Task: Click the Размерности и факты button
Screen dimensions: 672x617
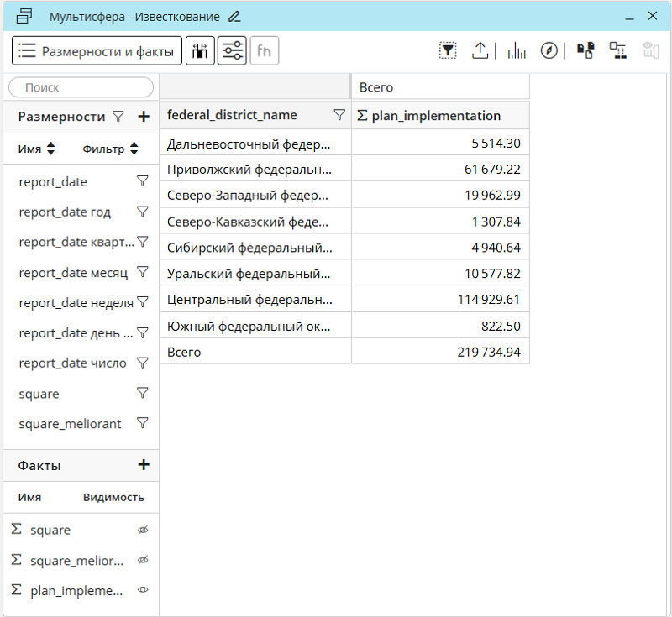Action: coord(97,51)
